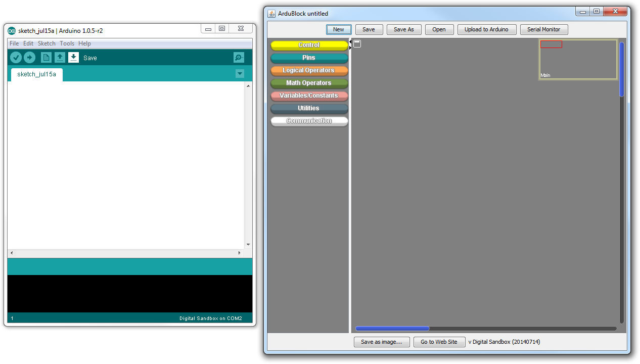640x364 pixels.
Task: Open the Control block drawer
Action: [x=309, y=45]
